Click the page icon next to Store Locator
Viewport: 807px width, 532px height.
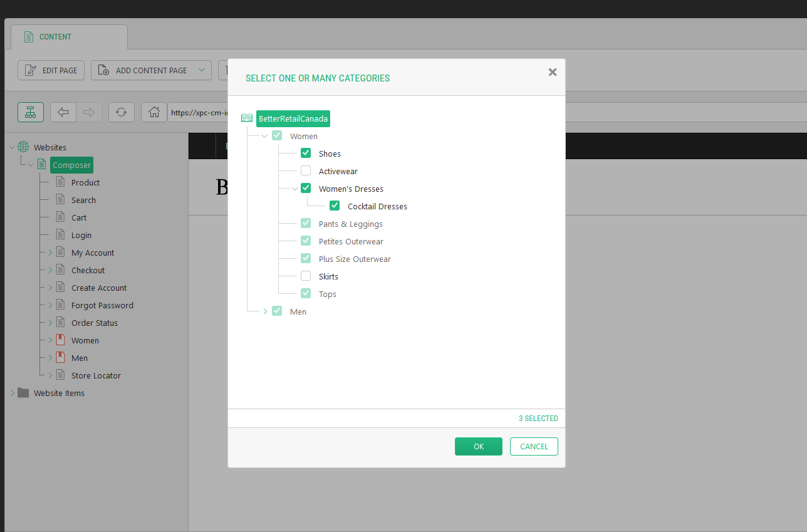[x=60, y=375]
